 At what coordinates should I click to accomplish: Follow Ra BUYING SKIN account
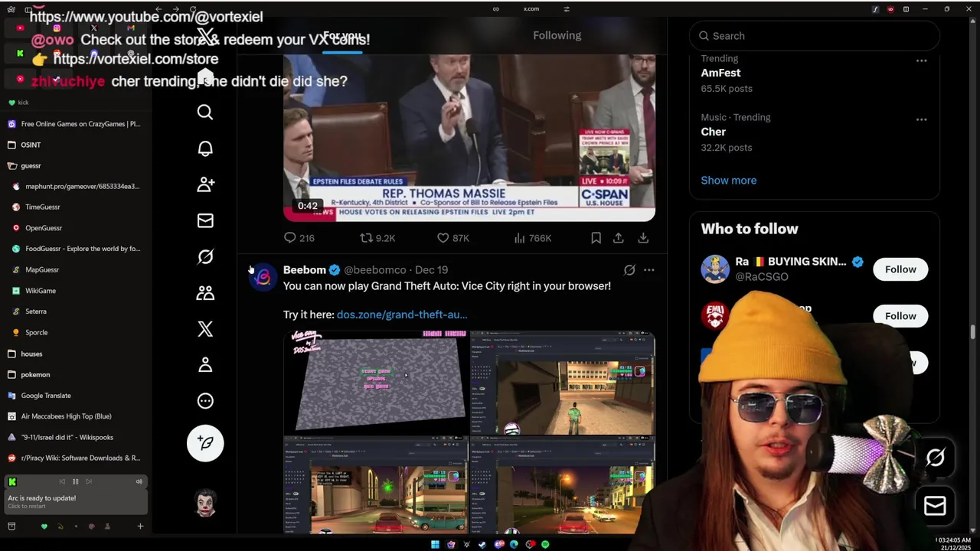900,269
